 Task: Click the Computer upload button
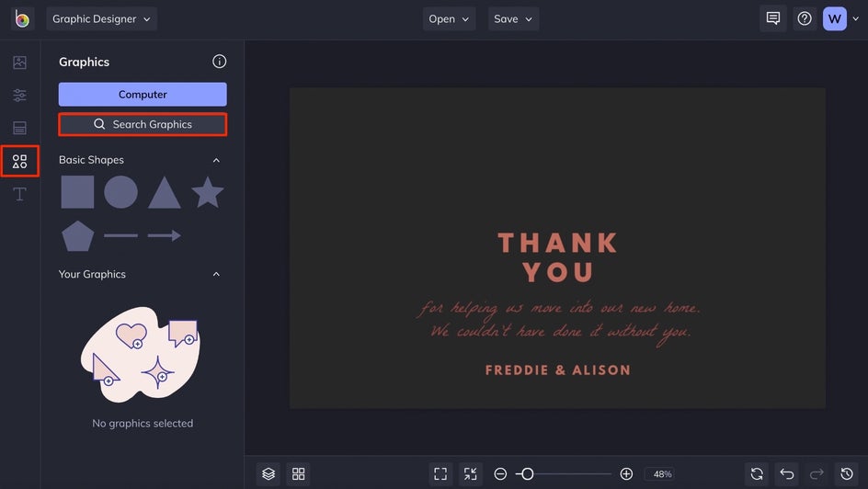tap(143, 94)
